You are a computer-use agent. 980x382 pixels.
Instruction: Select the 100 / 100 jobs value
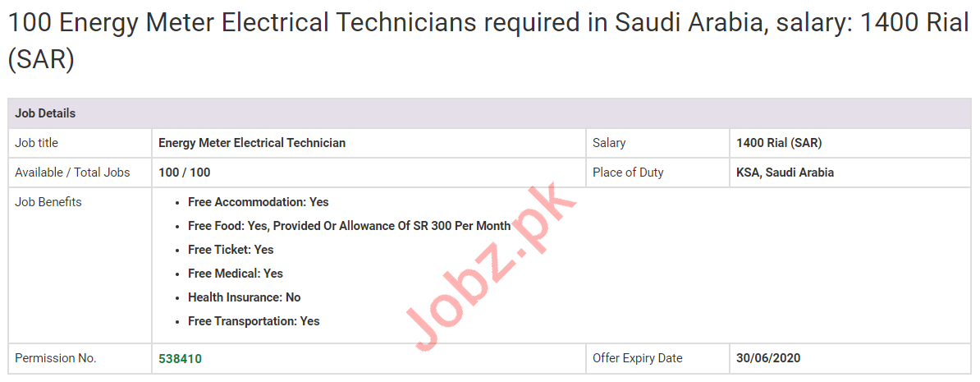tap(184, 173)
